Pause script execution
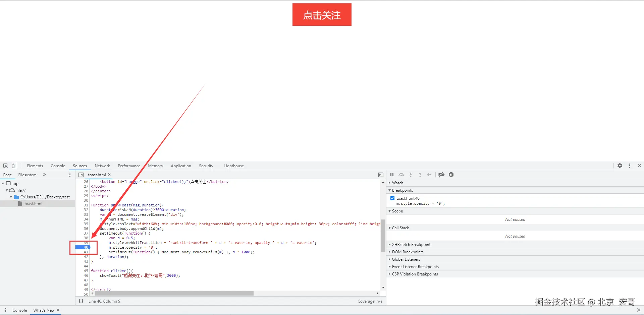Viewport: 644px width, 315px height. 392,175
